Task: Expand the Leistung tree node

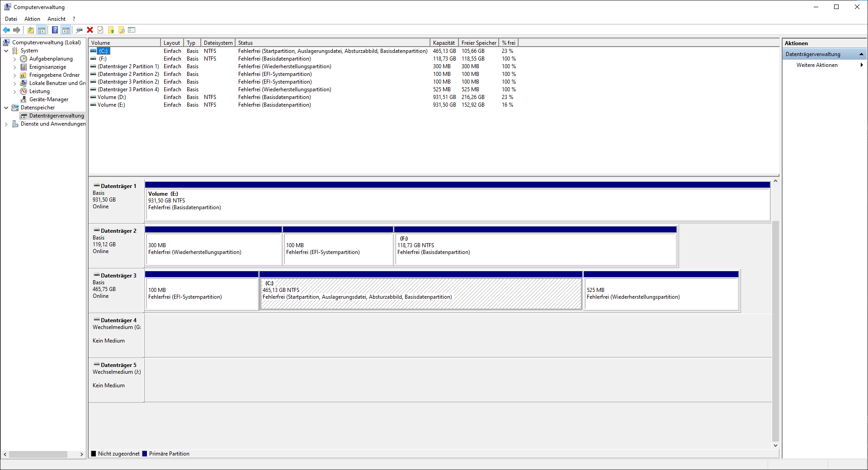Action: tap(15, 91)
